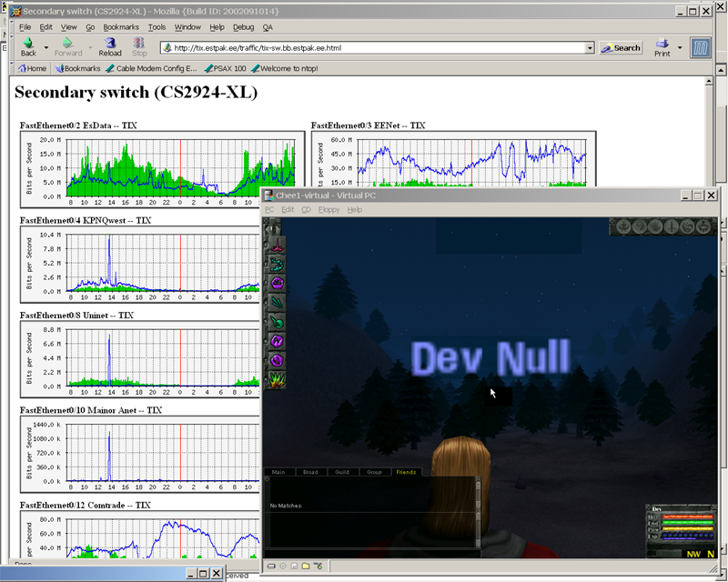The height and width of the screenshot is (582, 728).
Task: Open the Go menu
Action: pyautogui.click(x=90, y=27)
